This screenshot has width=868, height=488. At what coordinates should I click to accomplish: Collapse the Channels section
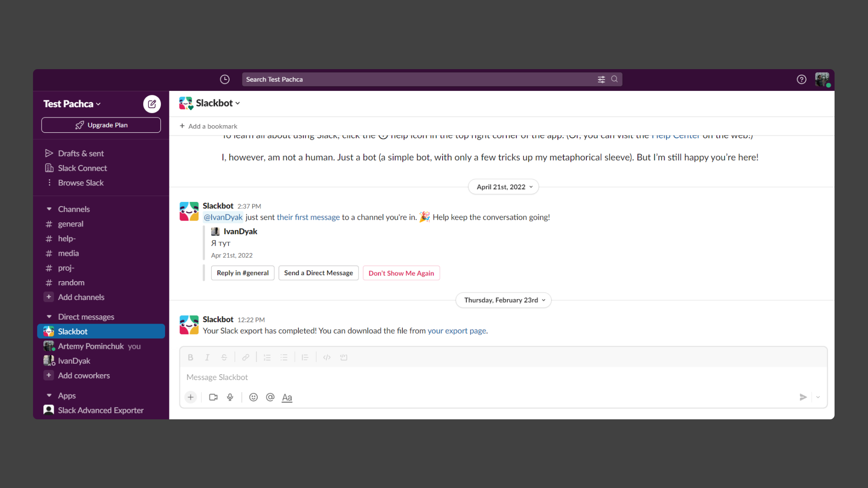click(49, 209)
